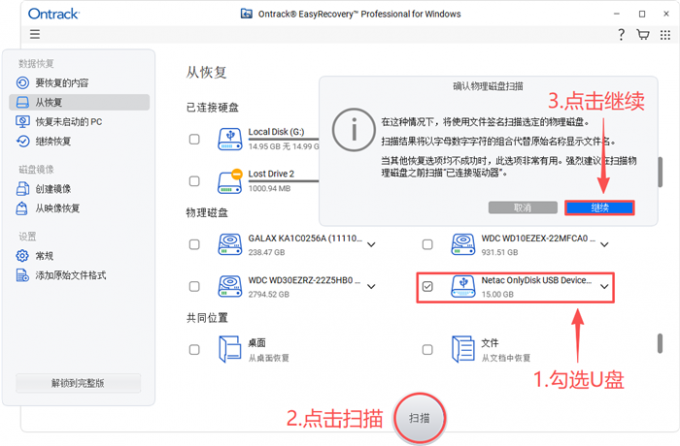680x446 pixels.
Task: Click the 要恢复的内容 circular icon
Action: click(23, 82)
